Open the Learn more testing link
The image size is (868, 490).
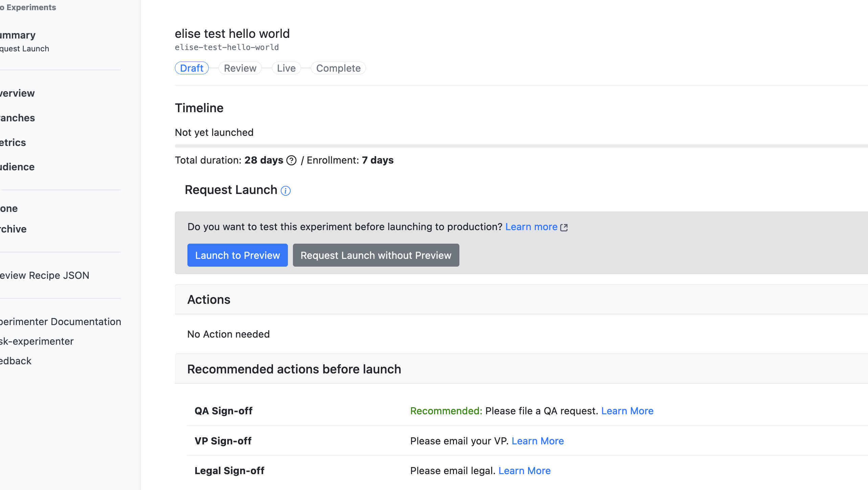pos(531,227)
